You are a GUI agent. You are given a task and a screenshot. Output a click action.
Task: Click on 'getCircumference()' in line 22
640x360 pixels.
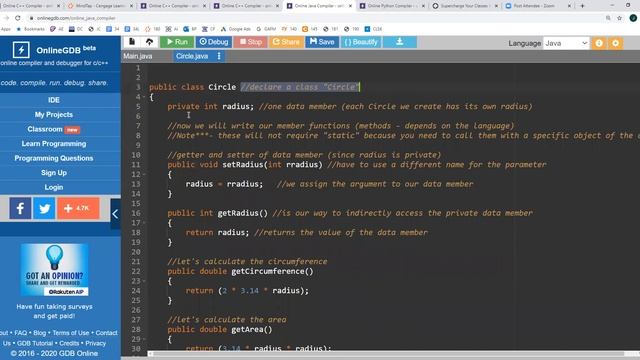pos(272,271)
